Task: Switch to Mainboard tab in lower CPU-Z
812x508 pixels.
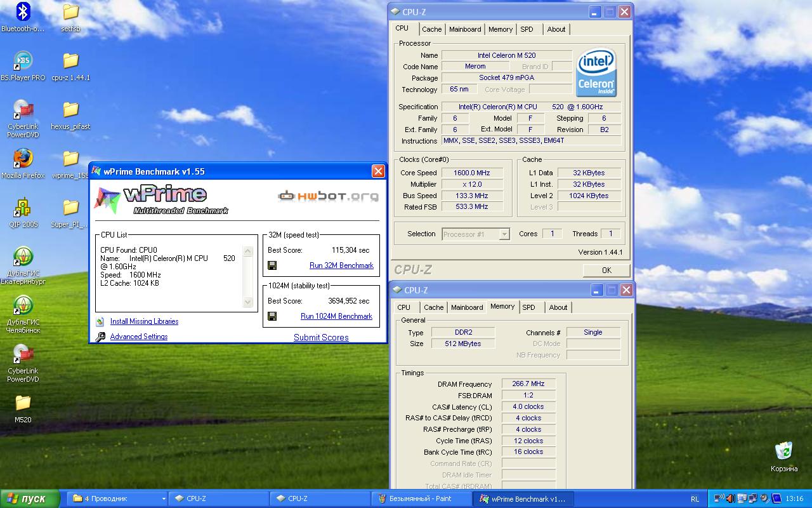Action: point(467,307)
